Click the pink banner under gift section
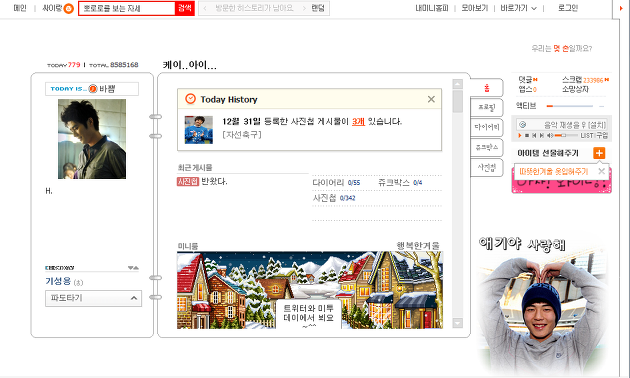Viewport: 630px width, 378px height. point(561,186)
